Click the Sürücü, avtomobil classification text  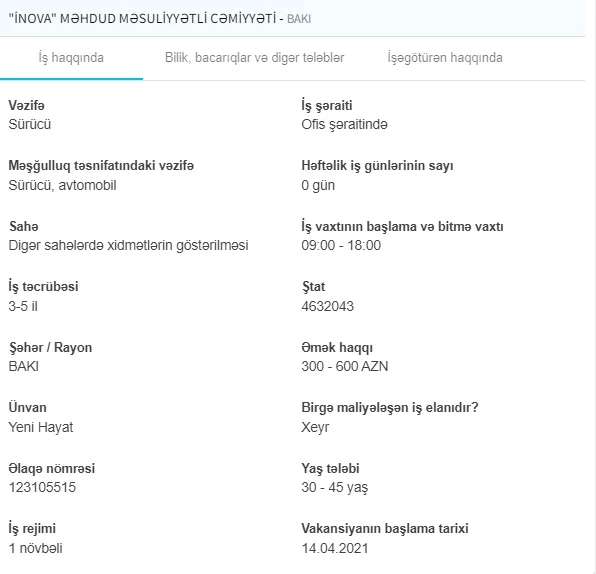tap(62, 185)
